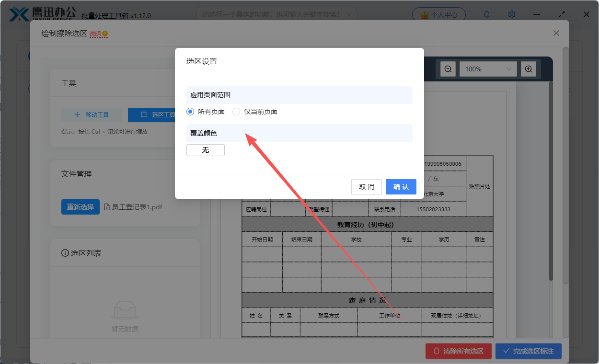Click the zoom-out magnifier icon
The width and height of the screenshot is (599, 364).
click(447, 68)
